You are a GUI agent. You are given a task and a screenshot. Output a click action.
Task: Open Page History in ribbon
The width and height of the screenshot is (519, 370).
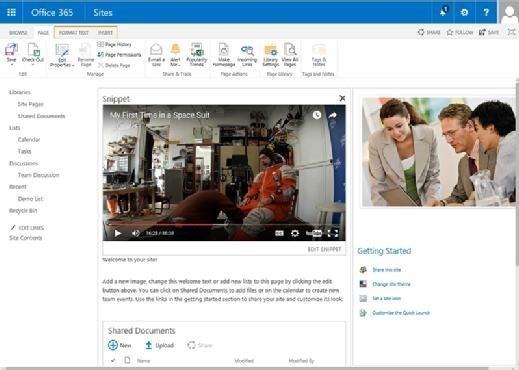[x=114, y=44]
